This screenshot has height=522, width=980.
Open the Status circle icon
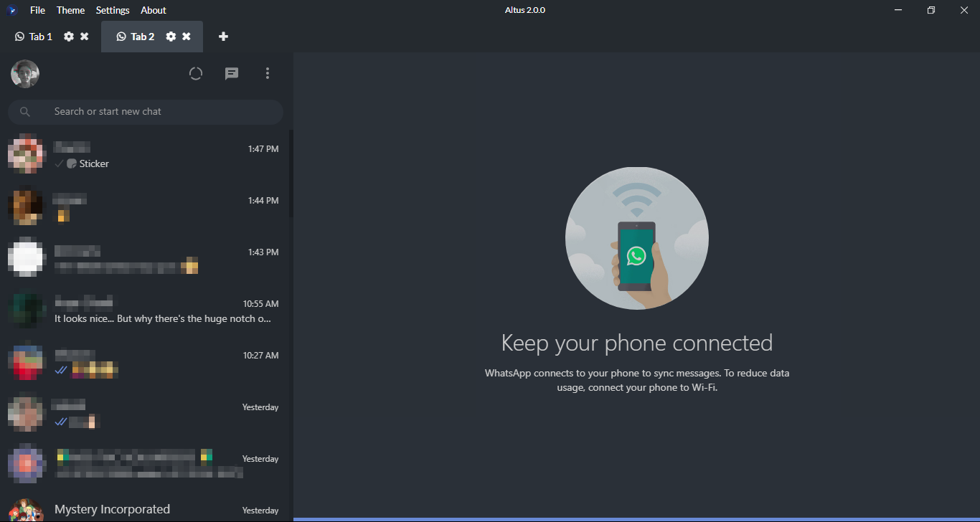click(196, 73)
